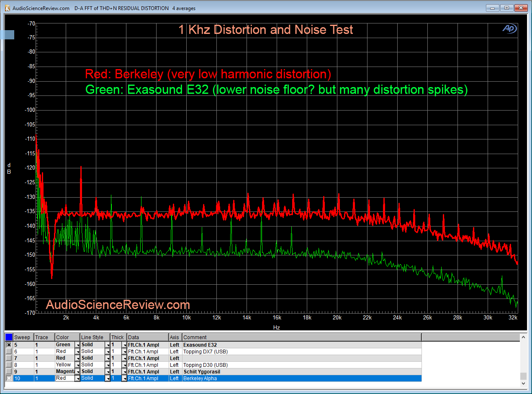This screenshot has height=394, width=532.
Task: Click the Sweep column header
Action: pos(23,337)
